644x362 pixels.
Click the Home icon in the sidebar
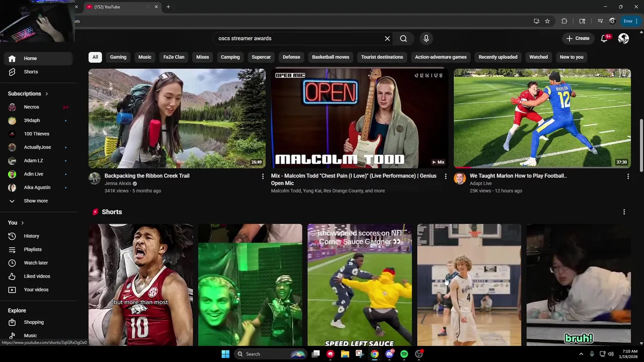(x=12, y=58)
